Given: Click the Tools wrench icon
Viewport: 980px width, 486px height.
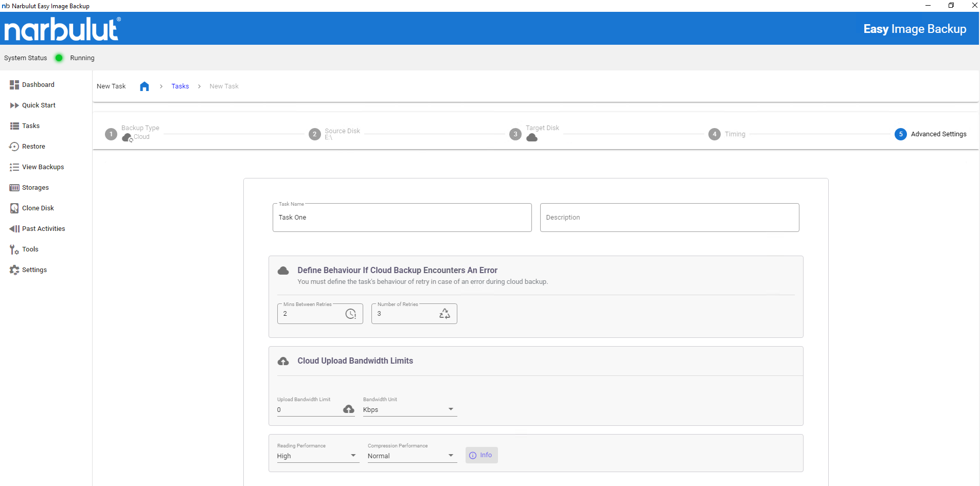Looking at the screenshot, I should point(14,249).
